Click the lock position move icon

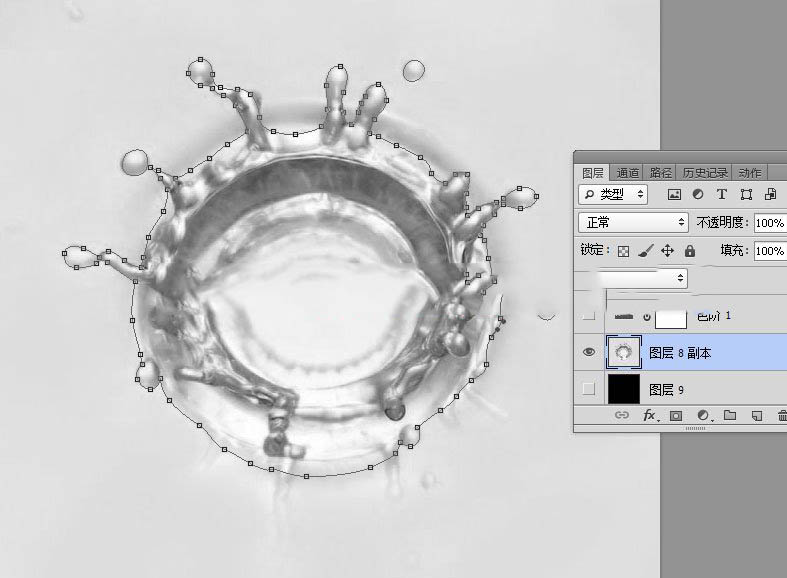[667, 250]
